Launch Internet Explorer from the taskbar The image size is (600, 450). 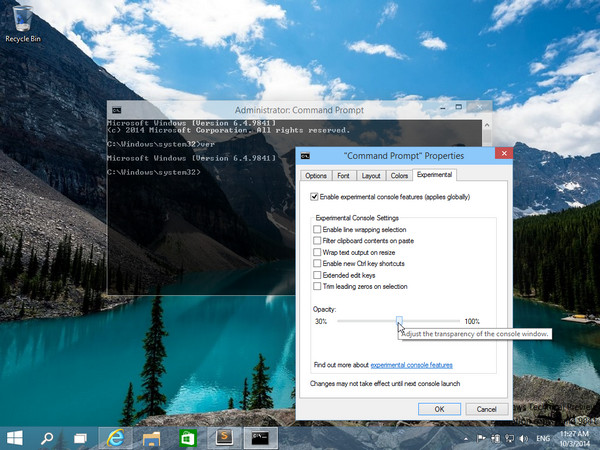click(x=115, y=437)
